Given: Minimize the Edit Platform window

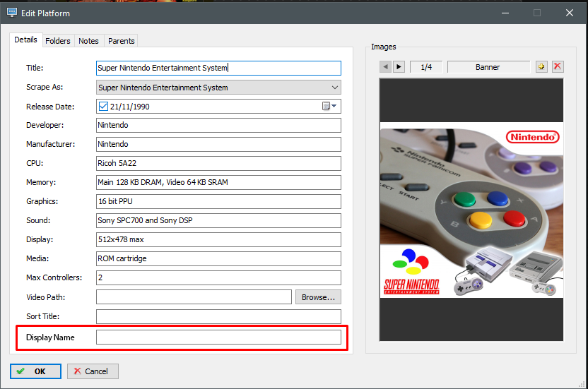Looking at the screenshot, I should pos(505,13).
